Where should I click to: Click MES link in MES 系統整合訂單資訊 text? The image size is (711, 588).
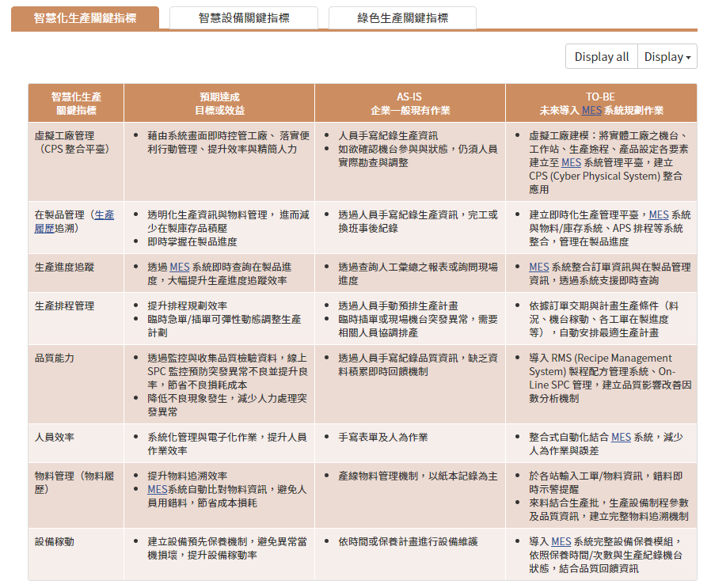539,267
